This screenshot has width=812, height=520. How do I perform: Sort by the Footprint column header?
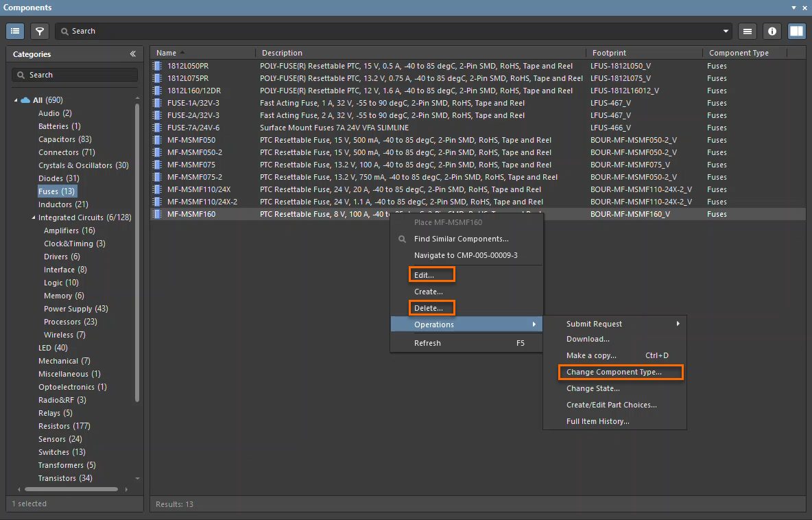(x=645, y=53)
